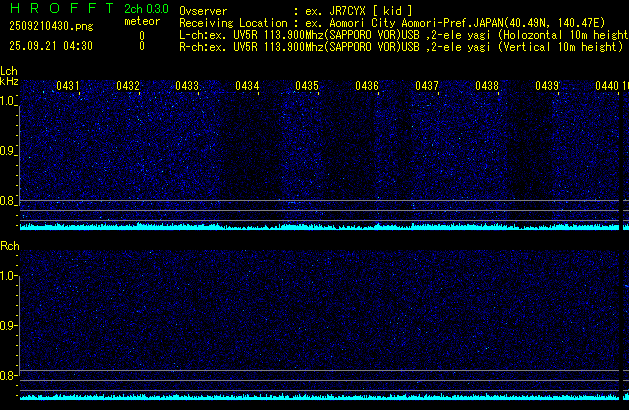Click the Lch channel label
The height and width of the screenshot is (410, 629).
(x=9, y=71)
